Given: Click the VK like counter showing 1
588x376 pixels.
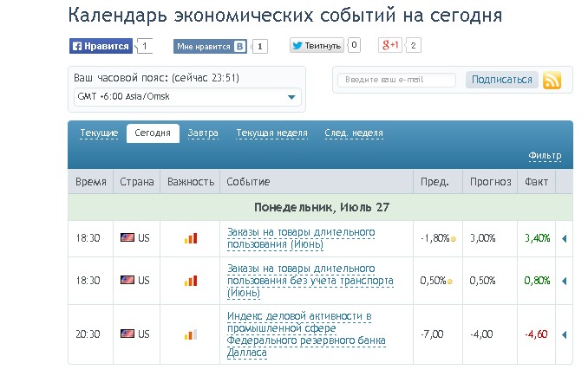Looking at the screenshot, I should [260, 47].
